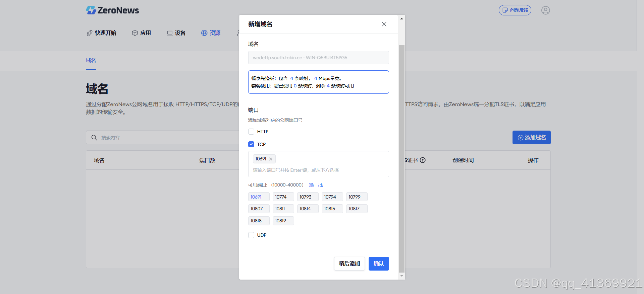
Task: Click the 域名 table column header
Action: (x=99, y=160)
